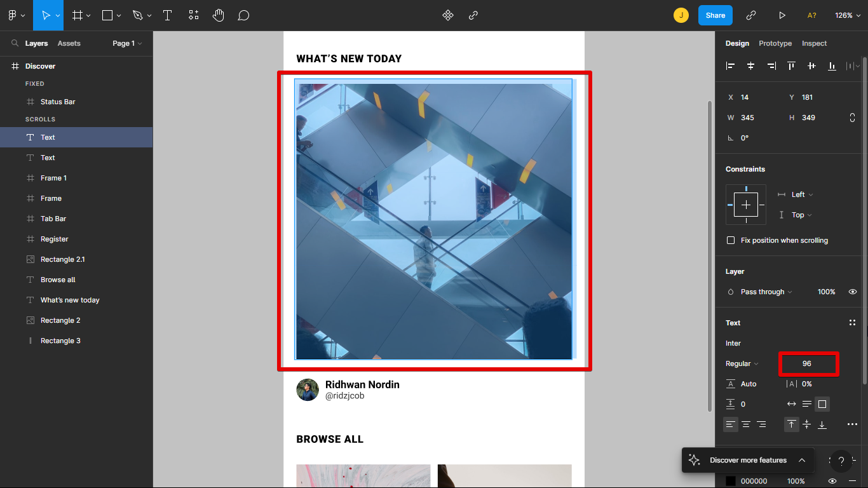Click the Create component icon

pyautogui.click(x=448, y=15)
